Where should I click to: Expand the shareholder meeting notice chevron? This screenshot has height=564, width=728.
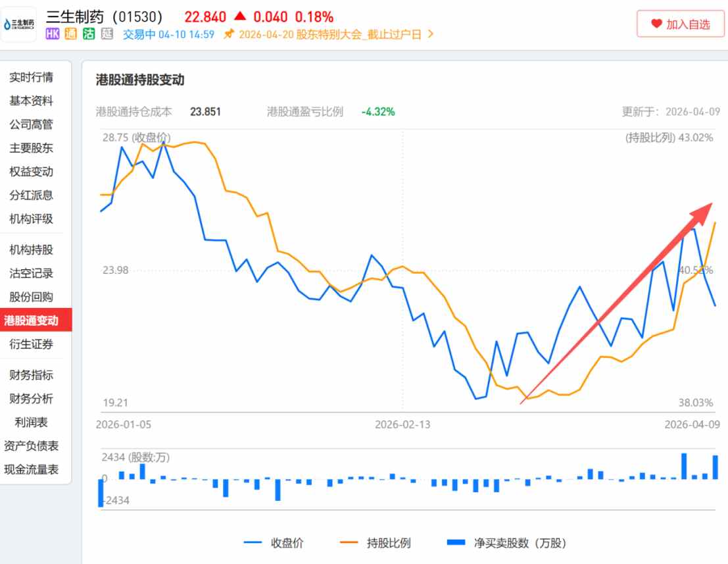tap(431, 34)
